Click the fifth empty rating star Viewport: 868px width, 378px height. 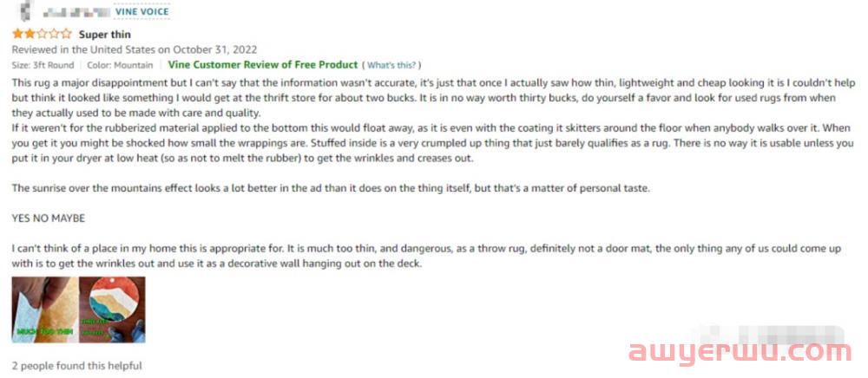coord(67,35)
